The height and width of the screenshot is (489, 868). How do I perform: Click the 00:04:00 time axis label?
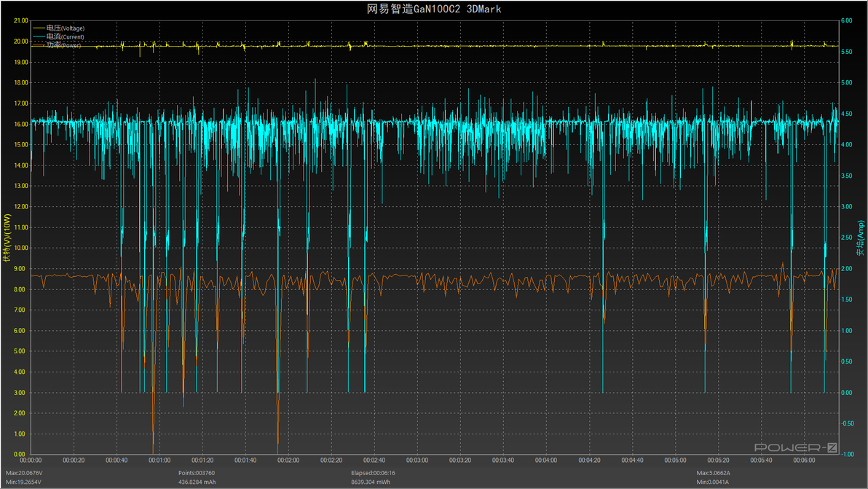click(x=546, y=460)
